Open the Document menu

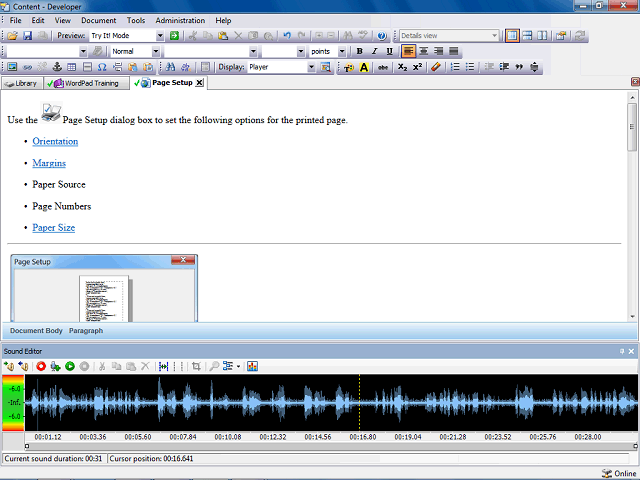click(x=98, y=20)
